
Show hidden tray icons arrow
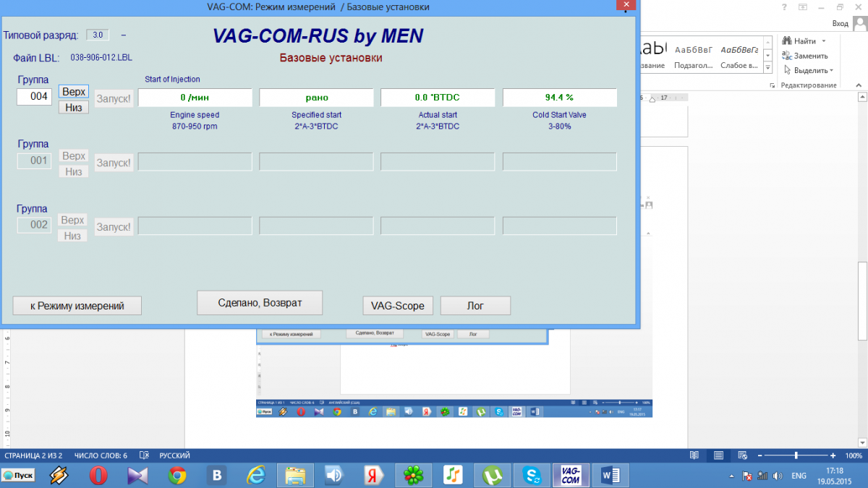click(x=733, y=476)
